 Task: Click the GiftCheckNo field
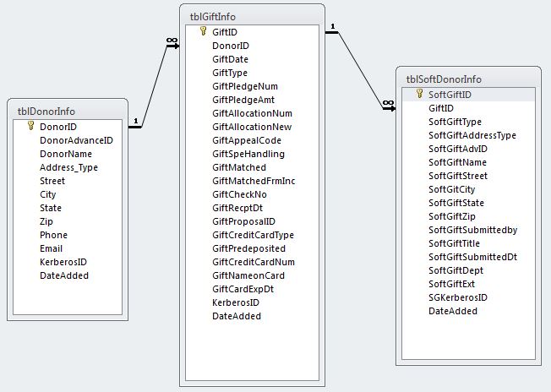pyautogui.click(x=252, y=194)
